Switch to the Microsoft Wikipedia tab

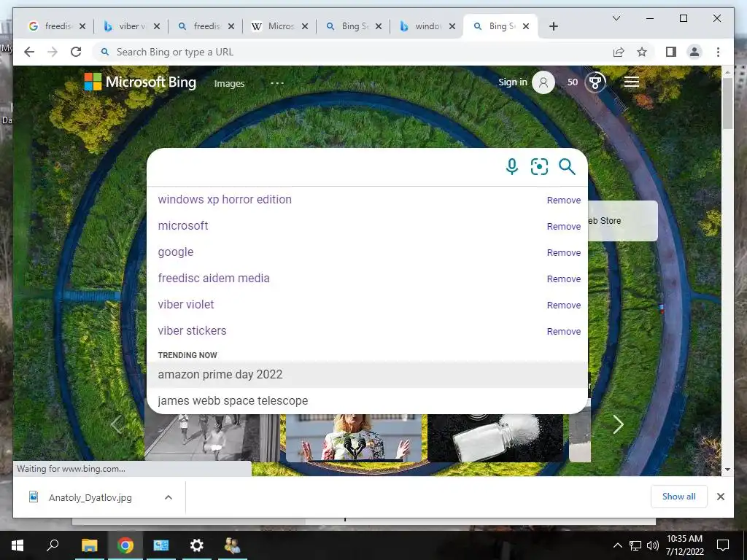pyautogui.click(x=279, y=26)
